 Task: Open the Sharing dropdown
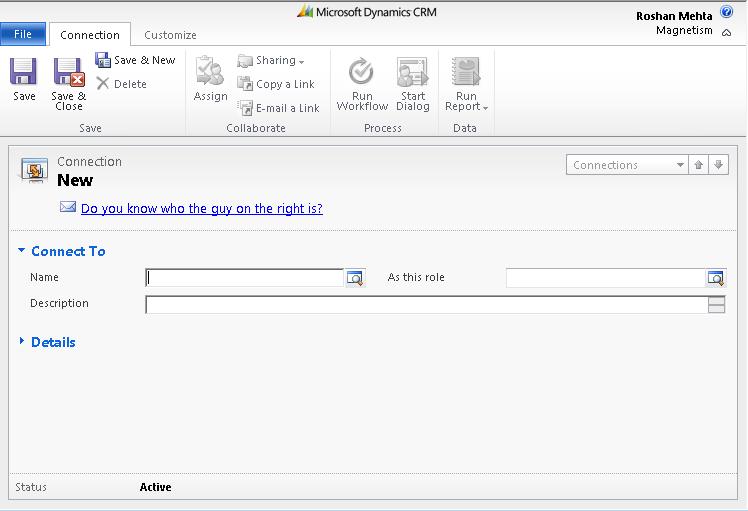272,61
